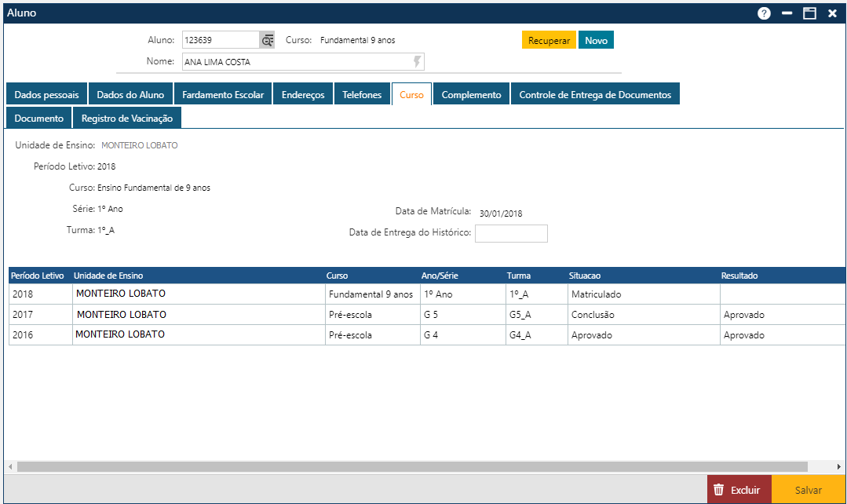Open the Telefones tab

point(362,94)
